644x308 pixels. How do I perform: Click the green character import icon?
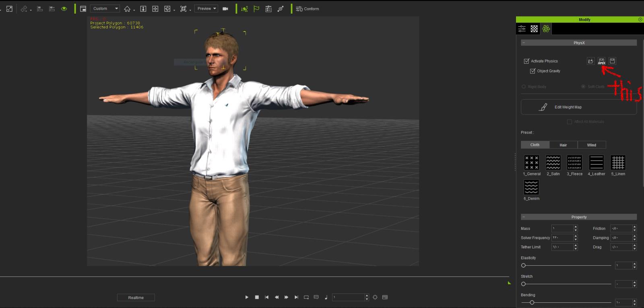pos(244,8)
